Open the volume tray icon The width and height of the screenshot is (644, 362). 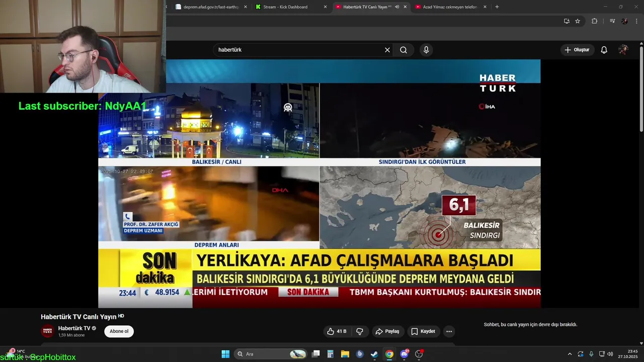click(610, 354)
